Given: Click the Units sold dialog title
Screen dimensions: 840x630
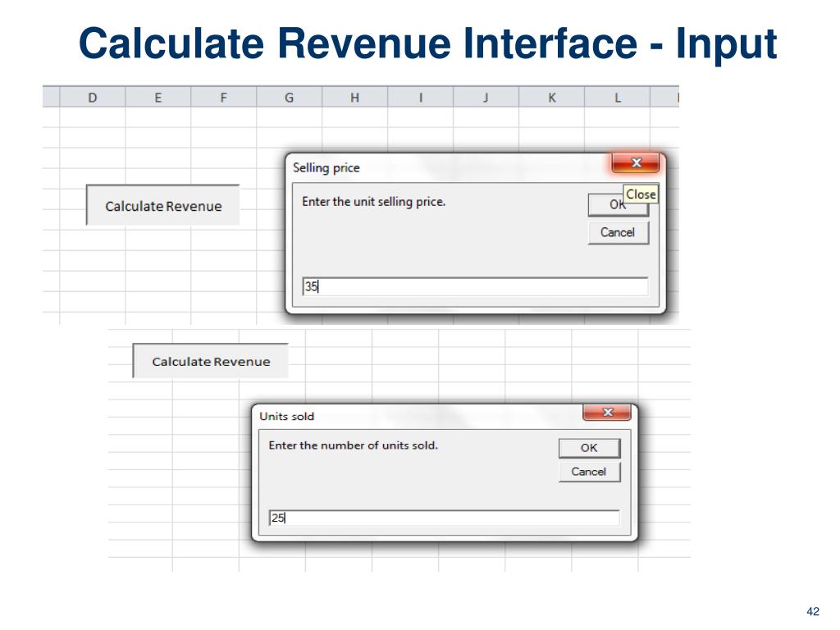Looking at the screenshot, I should coord(286,416).
